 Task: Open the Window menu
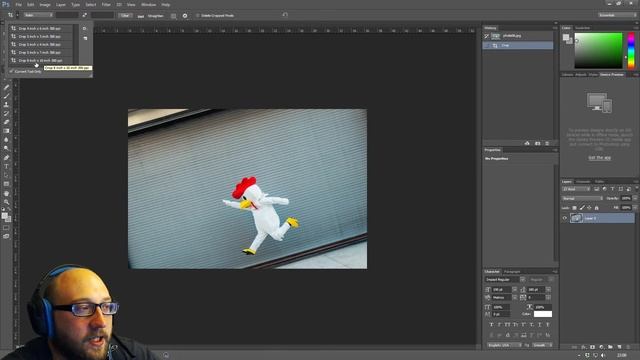point(148,4)
